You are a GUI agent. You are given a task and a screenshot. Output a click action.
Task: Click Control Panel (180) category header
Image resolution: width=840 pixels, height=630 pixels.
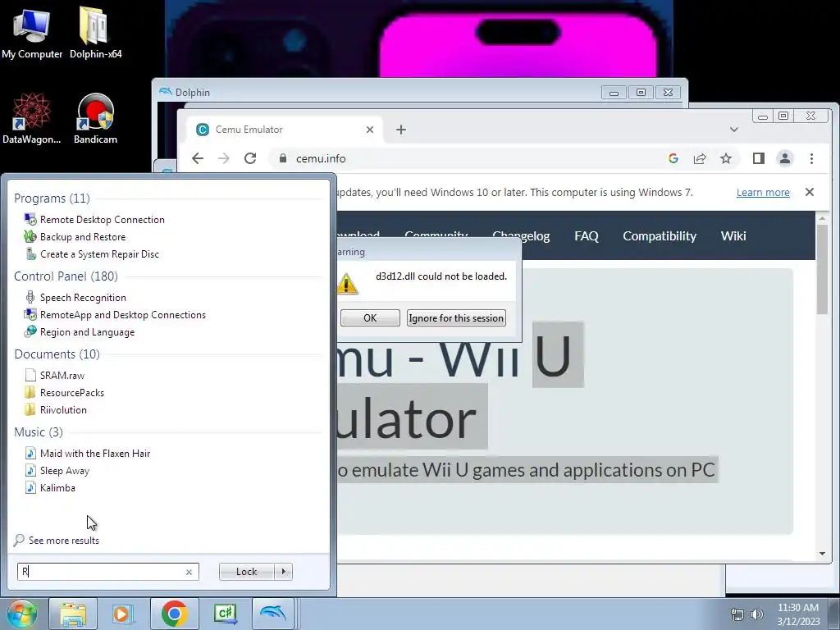(66, 276)
